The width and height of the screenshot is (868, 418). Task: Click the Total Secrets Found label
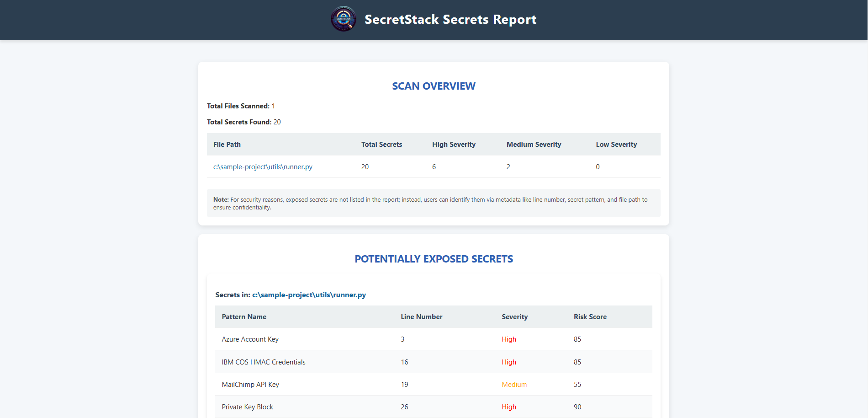click(x=239, y=122)
